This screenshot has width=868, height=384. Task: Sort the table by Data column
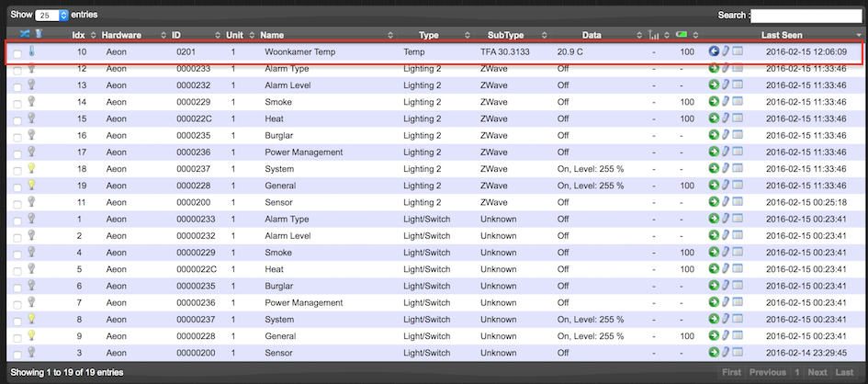598,35
